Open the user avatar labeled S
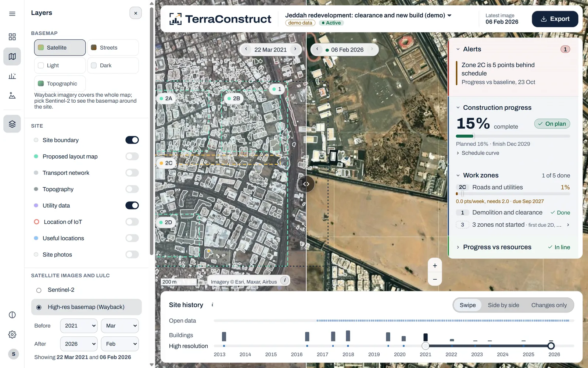Image resolution: width=588 pixels, height=368 pixels. tap(14, 354)
